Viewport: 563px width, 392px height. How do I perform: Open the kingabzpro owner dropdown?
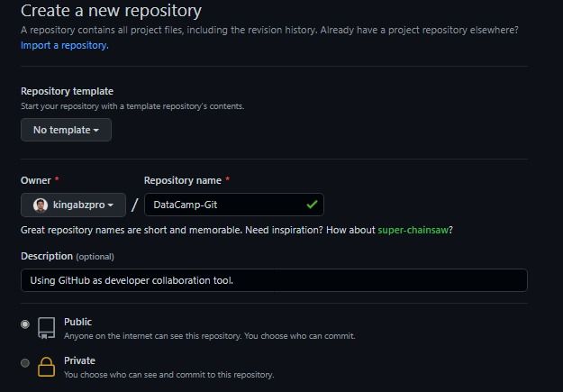(73, 205)
